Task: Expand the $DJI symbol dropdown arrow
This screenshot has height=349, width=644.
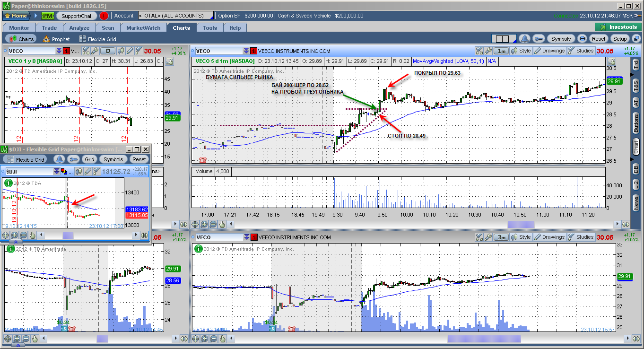Action: [x=57, y=171]
